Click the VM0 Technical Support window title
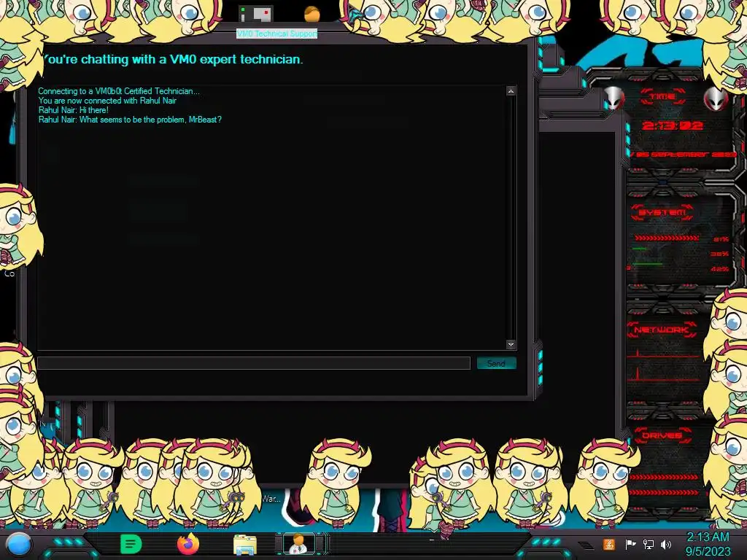The width and height of the screenshot is (747, 560). (x=276, y=34)
